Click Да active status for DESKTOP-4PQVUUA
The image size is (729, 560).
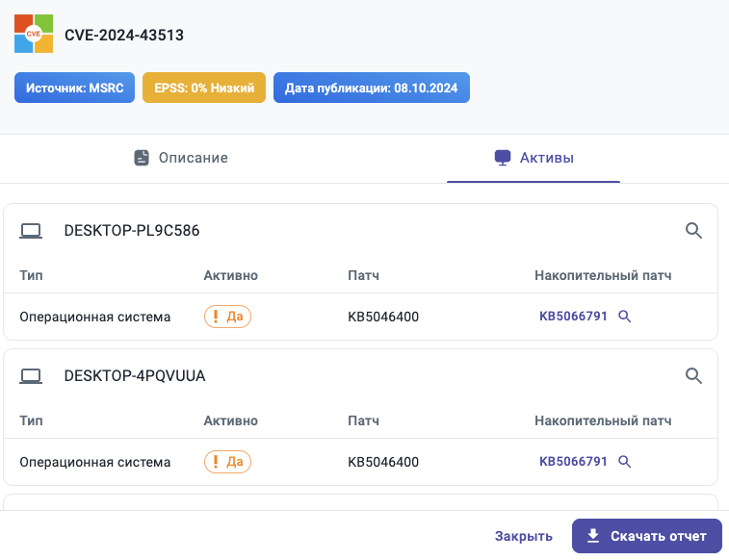point(227,462)
